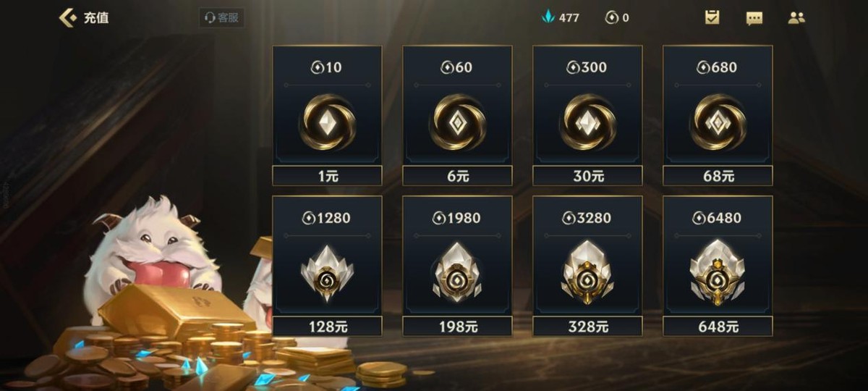Open the friends list icon

coord(796,18)
